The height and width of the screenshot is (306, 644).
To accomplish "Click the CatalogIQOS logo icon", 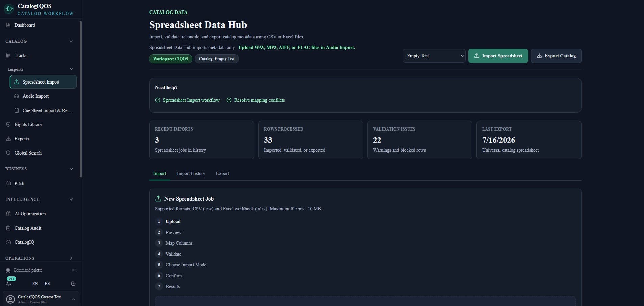I will tap(9, 9).
